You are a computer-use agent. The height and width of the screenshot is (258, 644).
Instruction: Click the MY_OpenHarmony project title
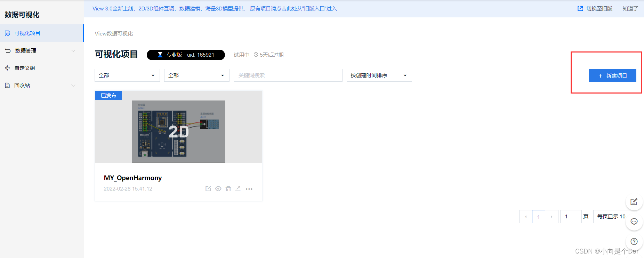point(133,178)
